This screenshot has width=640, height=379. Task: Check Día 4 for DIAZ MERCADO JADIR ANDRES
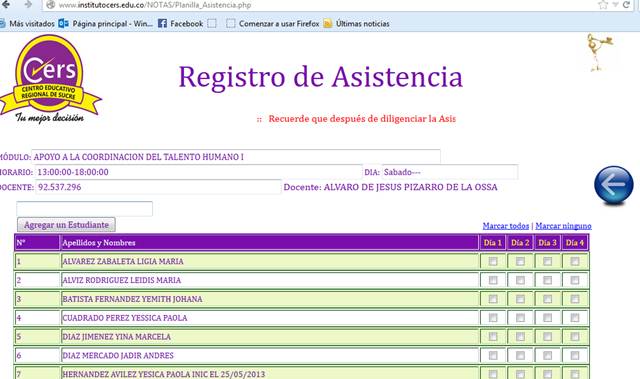click(x=575, y=355)
